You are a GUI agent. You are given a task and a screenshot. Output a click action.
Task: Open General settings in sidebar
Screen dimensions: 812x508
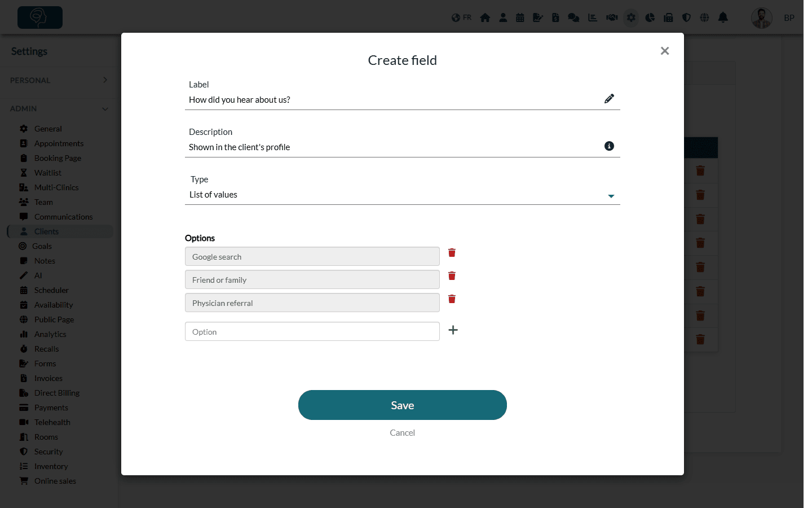click(48, 129)
